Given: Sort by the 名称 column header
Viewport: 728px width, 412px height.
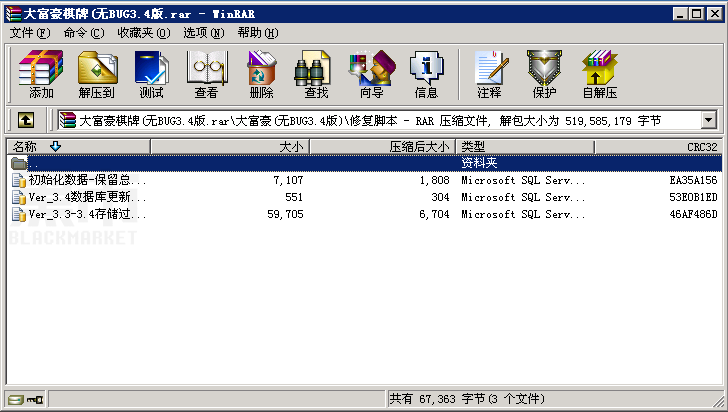Looking at the screenshot, I should (78, 147).
